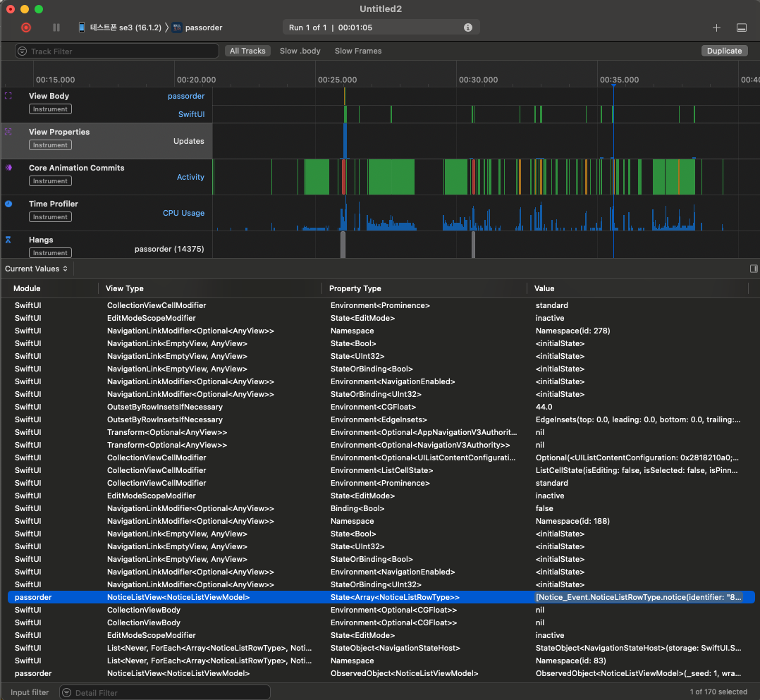
Task: Select the ObservedObject<NoticeListViewModel> row
Action: coord(381,673)
